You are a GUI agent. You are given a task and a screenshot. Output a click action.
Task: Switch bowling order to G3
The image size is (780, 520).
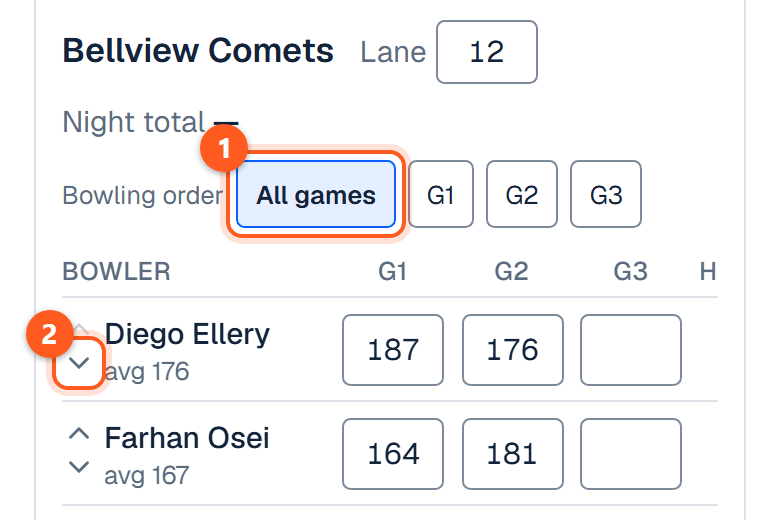point(606,195)
